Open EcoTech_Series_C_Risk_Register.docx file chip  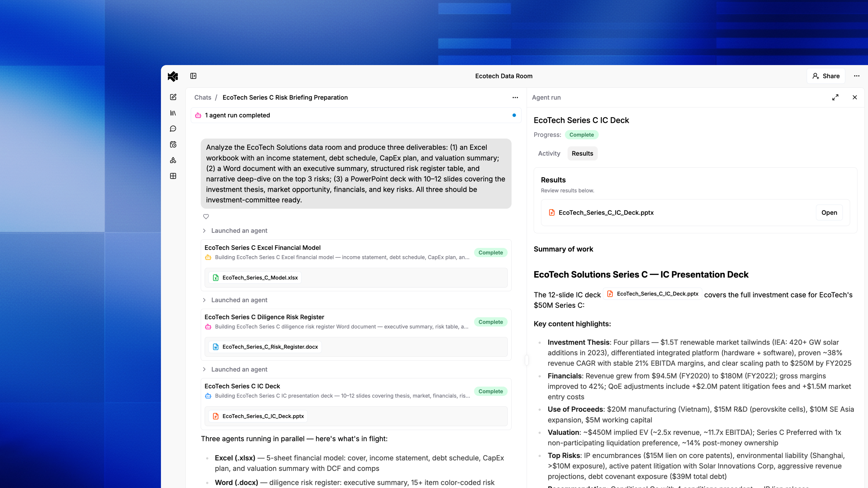pos(265,347)
